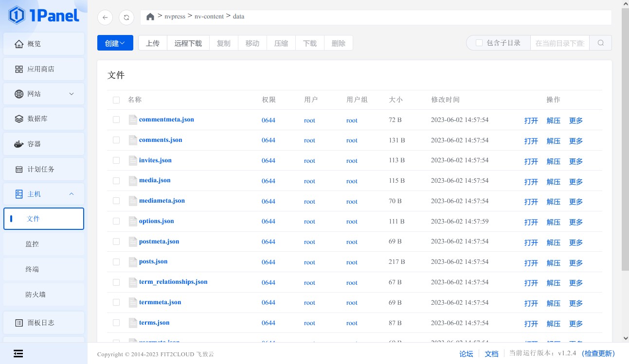The width and height of the screenshot is (629, 364).
Task: Extract (解压) postmeta.json
Action: point(554,243)
